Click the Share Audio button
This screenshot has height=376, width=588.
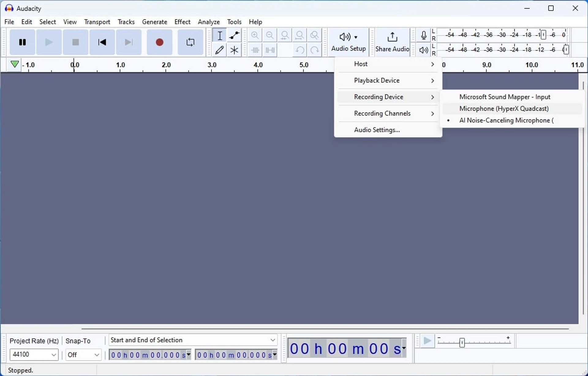tap(392, 42)
